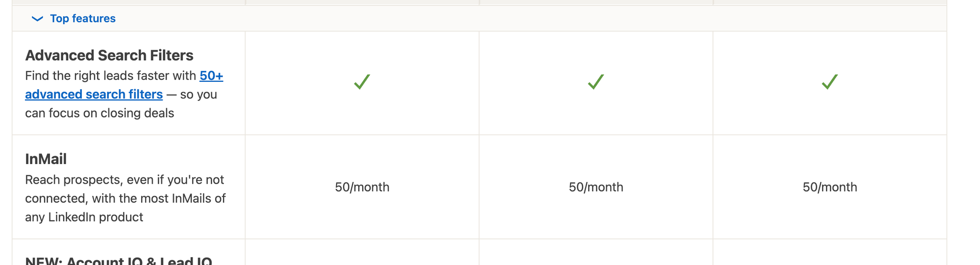Screen dimensions: 980x265
Task: Click the "InMail" feature heading
Action: (x=46, y=159)
